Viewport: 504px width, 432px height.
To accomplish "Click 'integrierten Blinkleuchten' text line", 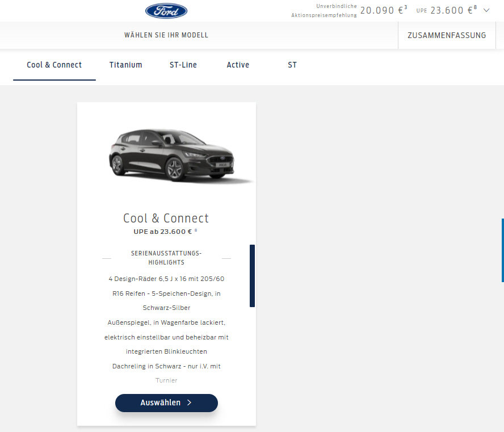I will coord(166,351).
